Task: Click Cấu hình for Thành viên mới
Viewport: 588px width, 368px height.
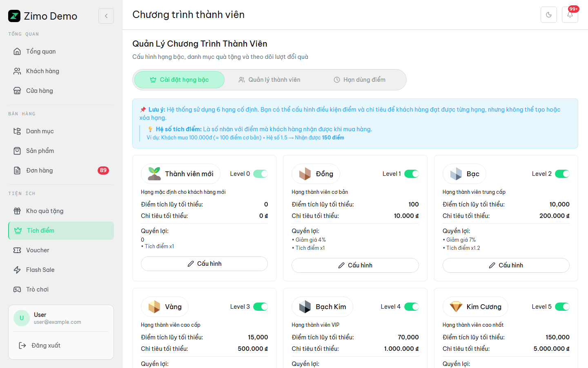Action: (x=204, y=264)
